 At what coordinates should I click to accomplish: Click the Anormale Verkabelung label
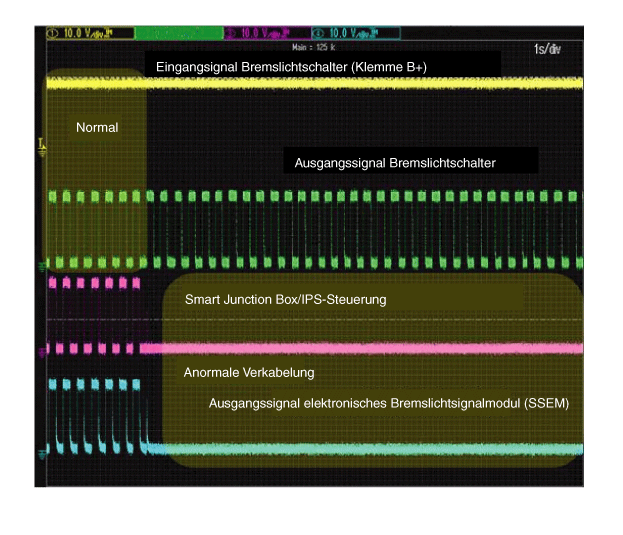(x=249, y=373)
